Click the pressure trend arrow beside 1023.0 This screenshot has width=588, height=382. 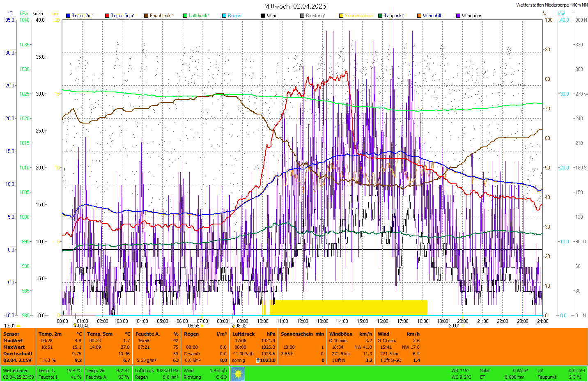click(x=258, y=360)
